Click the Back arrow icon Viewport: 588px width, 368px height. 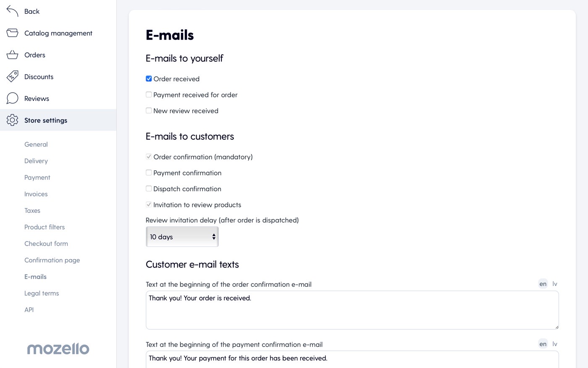pos(12,11)
